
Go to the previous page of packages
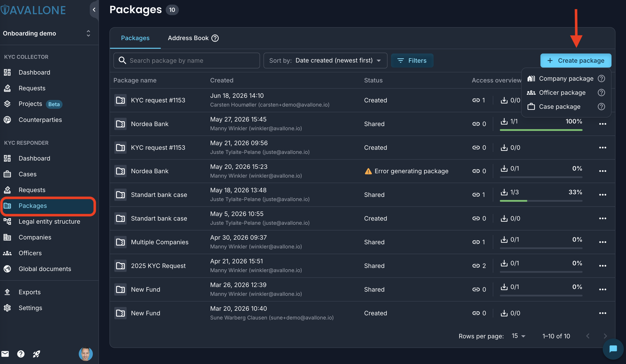tap(588, 336)
